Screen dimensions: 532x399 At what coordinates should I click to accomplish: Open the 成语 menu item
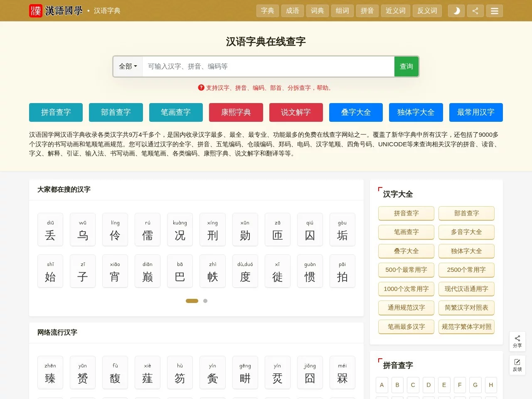coord(292,11)
